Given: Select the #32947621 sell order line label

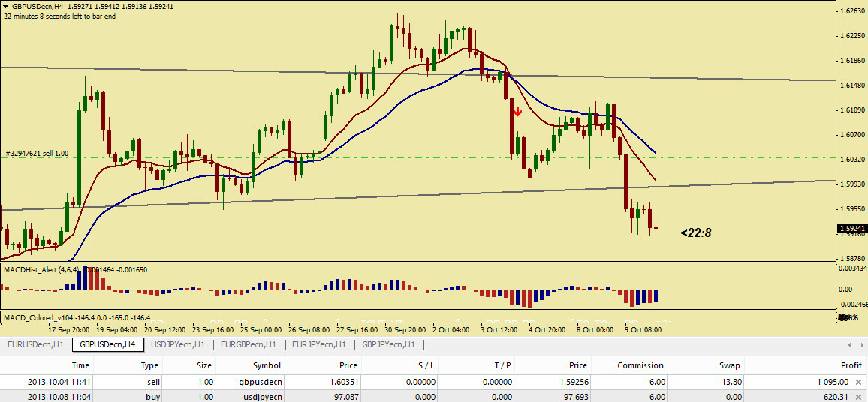Looking at the screenshot, I should tap(36, 153).
